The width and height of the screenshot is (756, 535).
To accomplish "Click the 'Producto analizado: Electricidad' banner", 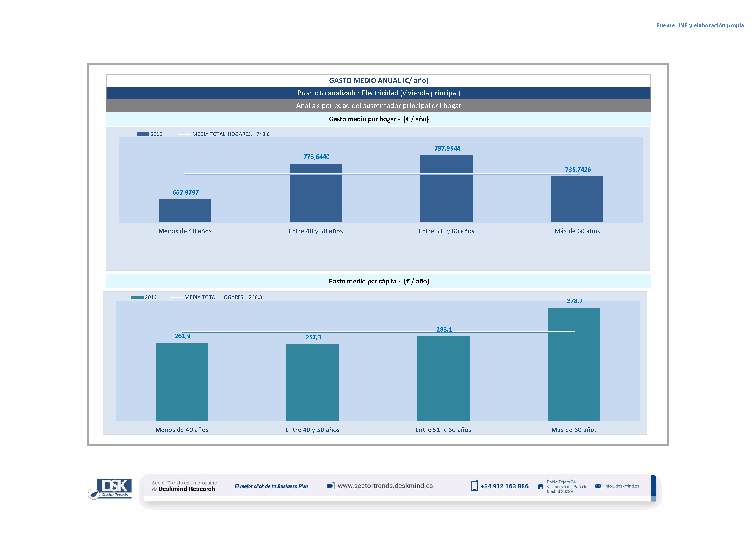I will 378,93.
